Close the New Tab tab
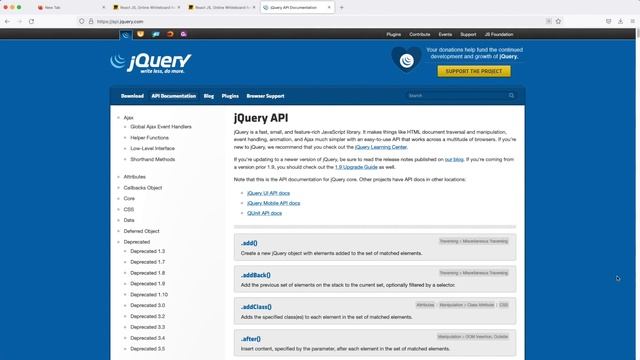The width and height of the screenshot is (640, 360). 103,7
